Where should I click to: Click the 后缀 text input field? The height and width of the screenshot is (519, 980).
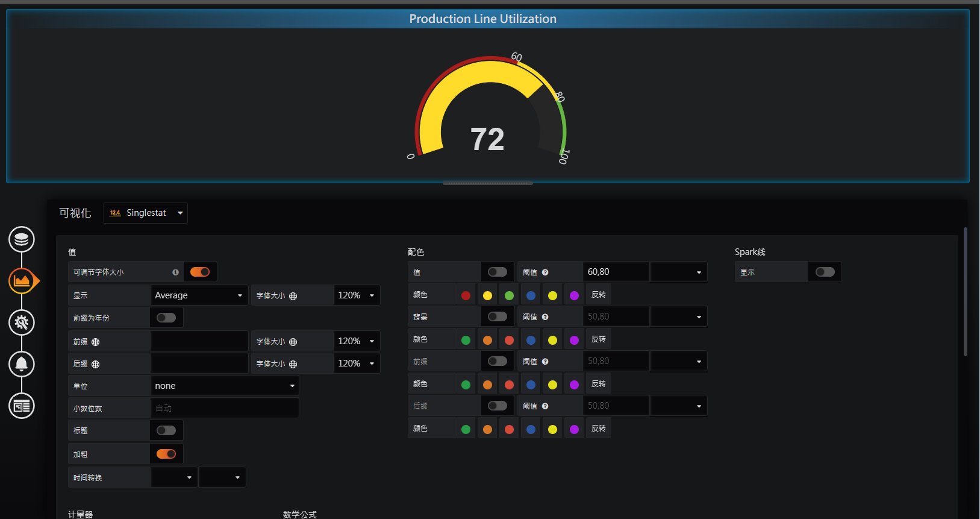click(199, 363)
